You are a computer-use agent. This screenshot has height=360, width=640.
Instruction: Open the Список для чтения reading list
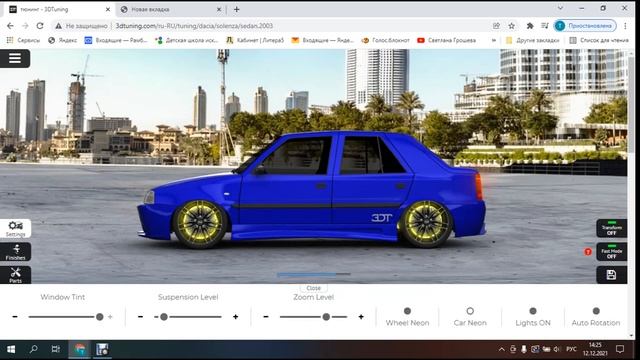click(x=599, y=40)
